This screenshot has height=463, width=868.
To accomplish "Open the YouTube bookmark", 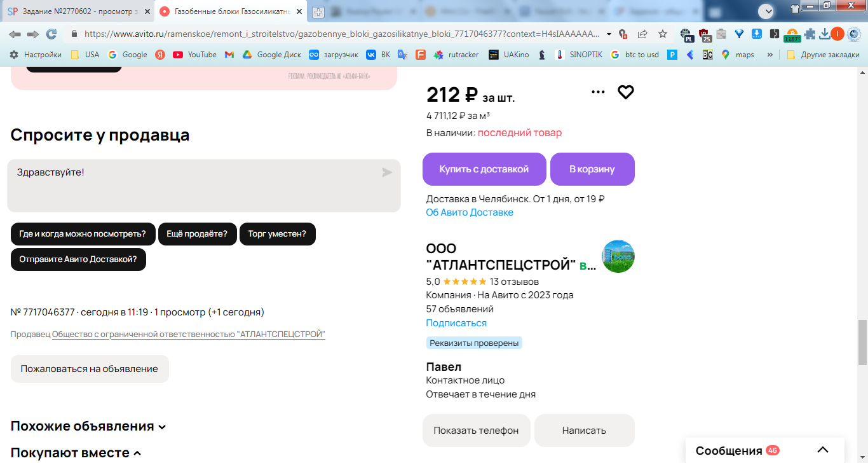I will pos(194,55).
